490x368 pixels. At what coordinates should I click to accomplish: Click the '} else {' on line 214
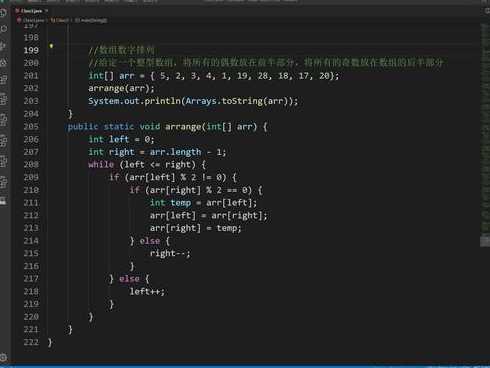(150, 241)
